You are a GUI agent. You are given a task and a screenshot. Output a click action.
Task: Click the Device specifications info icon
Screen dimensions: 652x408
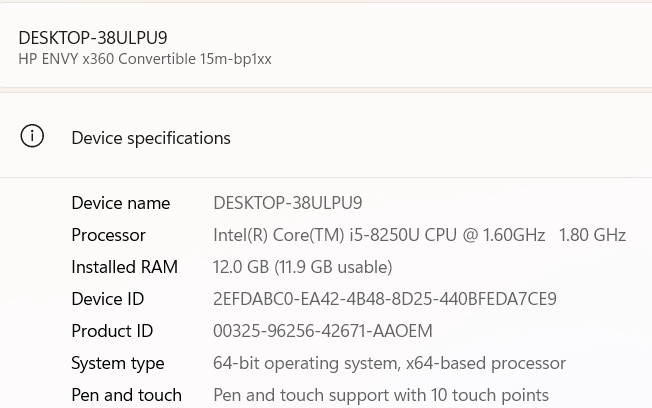pyautogui.click(x=32, y=136)
